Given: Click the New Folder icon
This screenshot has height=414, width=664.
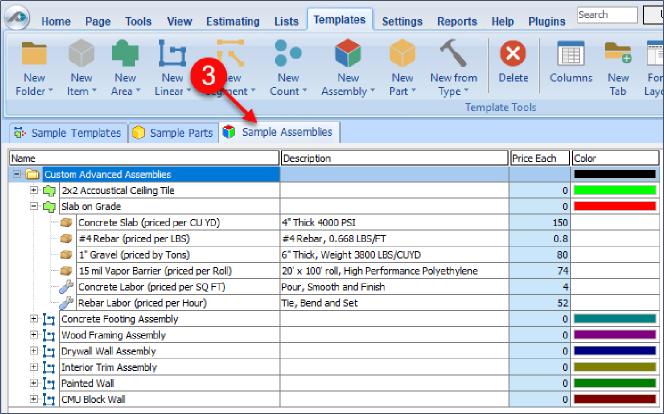Looking at the screenshot, I should click(x=34, y=53).
